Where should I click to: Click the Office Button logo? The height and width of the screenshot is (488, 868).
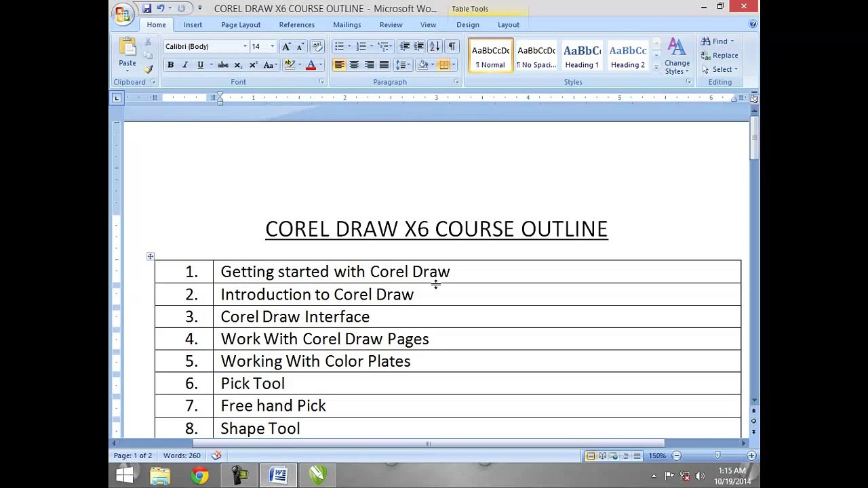[123, 13]
